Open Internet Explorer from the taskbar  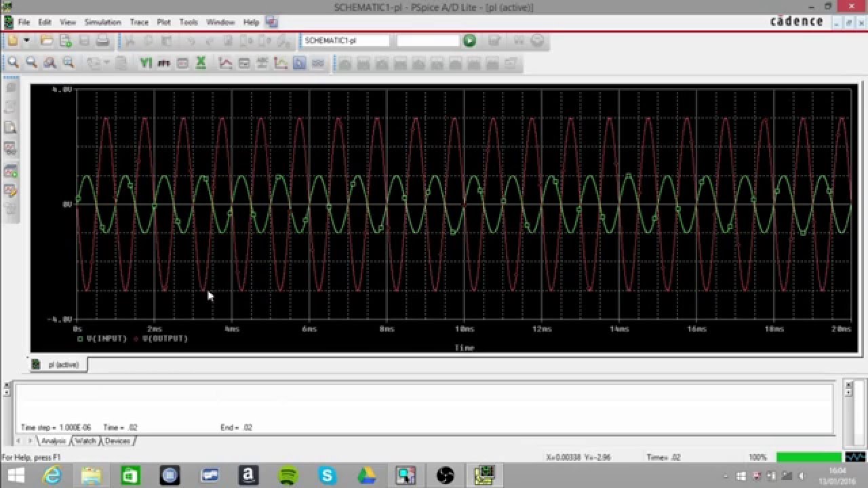coord(53,476)
